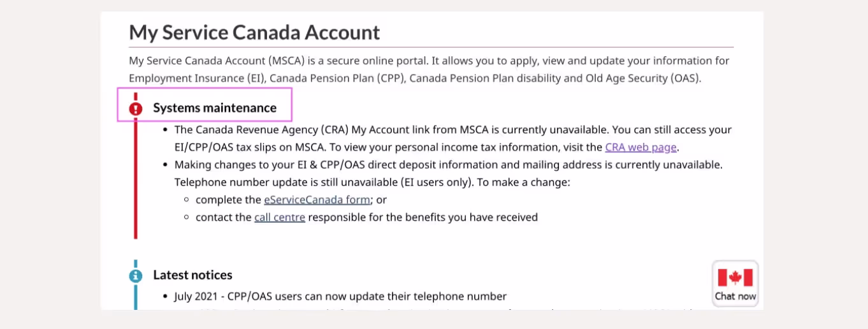
Task: Select the Systems maintenance heading
Action: (215, 108)
